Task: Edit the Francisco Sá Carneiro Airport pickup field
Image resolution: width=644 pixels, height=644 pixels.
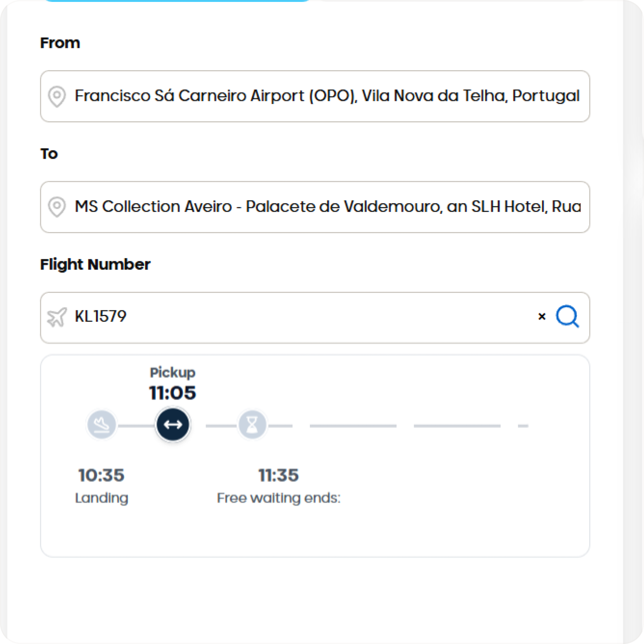Action: (x=327, y=96)
